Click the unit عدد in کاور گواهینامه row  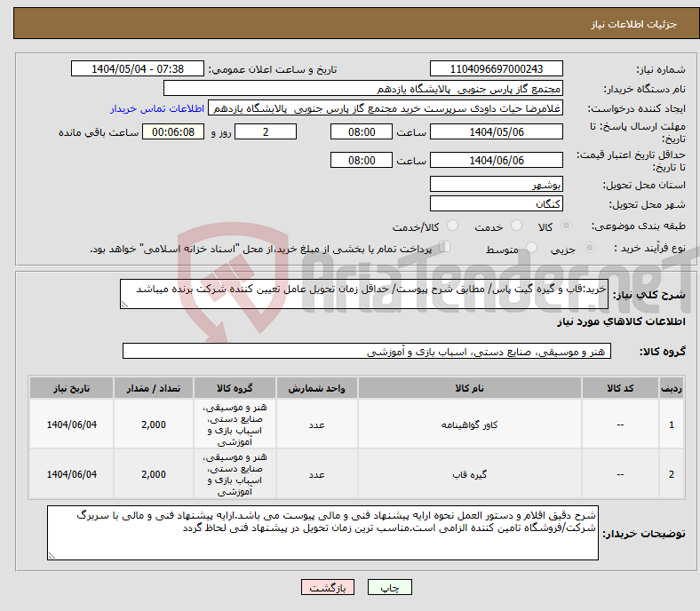316,425
